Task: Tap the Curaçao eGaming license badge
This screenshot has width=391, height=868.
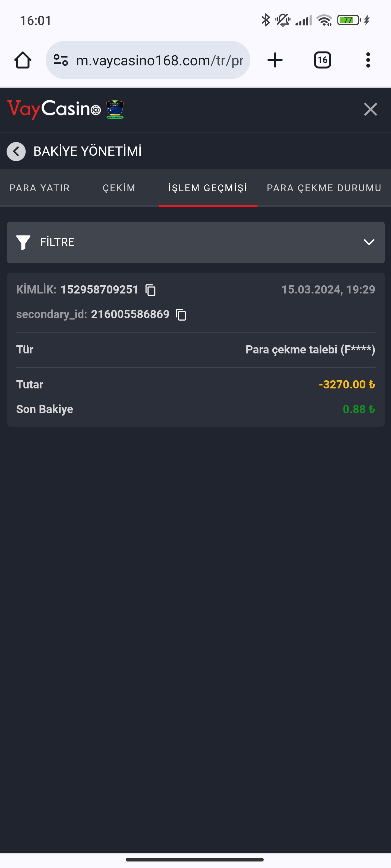Action: pyautogui.click(x=115, y=109)
